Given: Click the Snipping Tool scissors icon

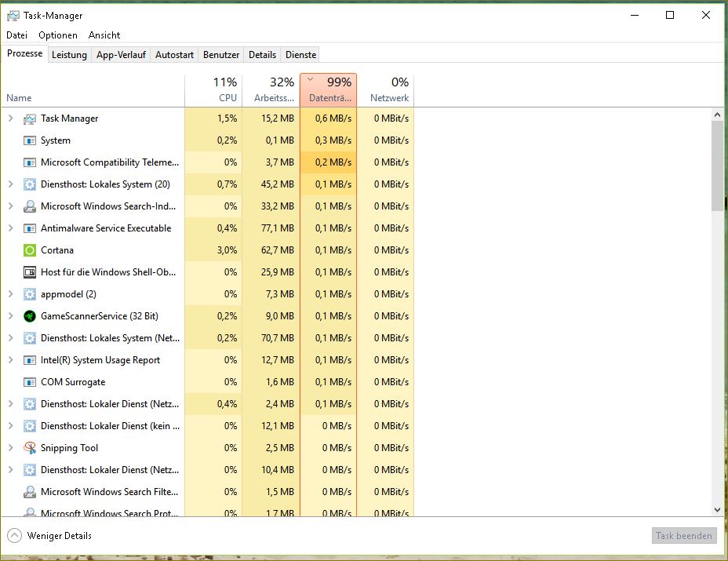Looking at the screenshot, I should (30, 448).
